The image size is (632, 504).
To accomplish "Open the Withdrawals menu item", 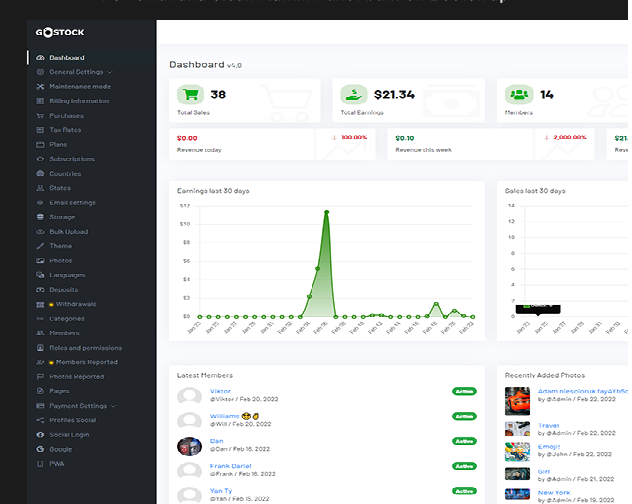I will point(75,304).
